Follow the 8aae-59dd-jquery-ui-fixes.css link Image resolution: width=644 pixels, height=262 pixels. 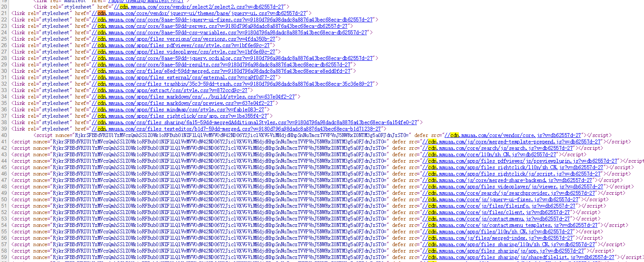point(233,20)
